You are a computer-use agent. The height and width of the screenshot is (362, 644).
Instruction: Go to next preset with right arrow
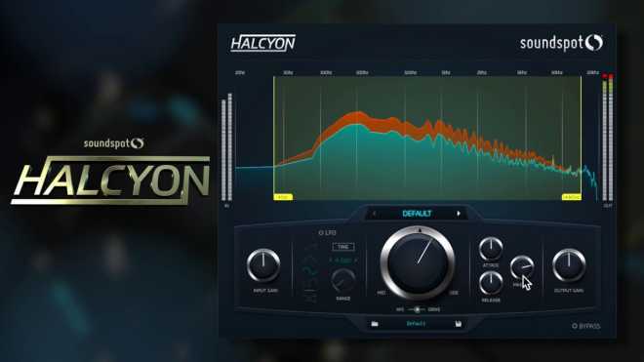(x=459, y=214)
